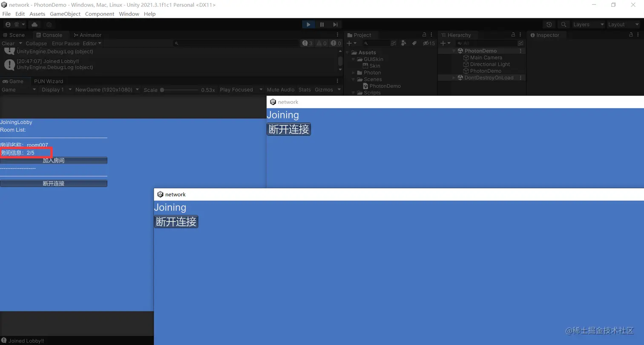Screen dimensions: 644x345
Task: Click 断开连接 in upper network window
Action: click(x=289, y=129)
